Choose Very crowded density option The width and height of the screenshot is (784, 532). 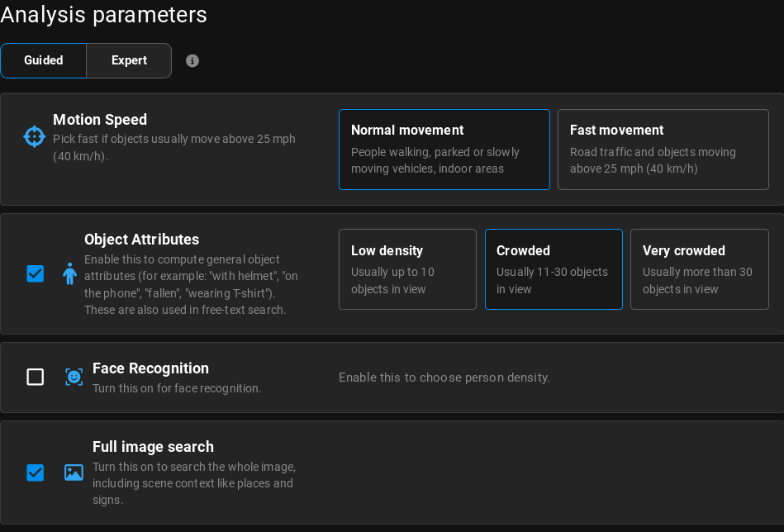[x=699, y=268]
